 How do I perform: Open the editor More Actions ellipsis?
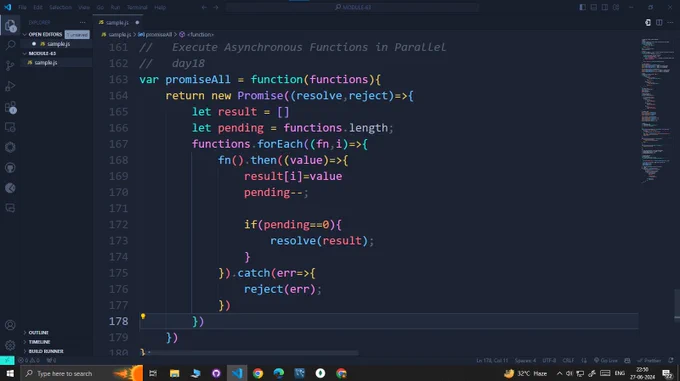670,23
